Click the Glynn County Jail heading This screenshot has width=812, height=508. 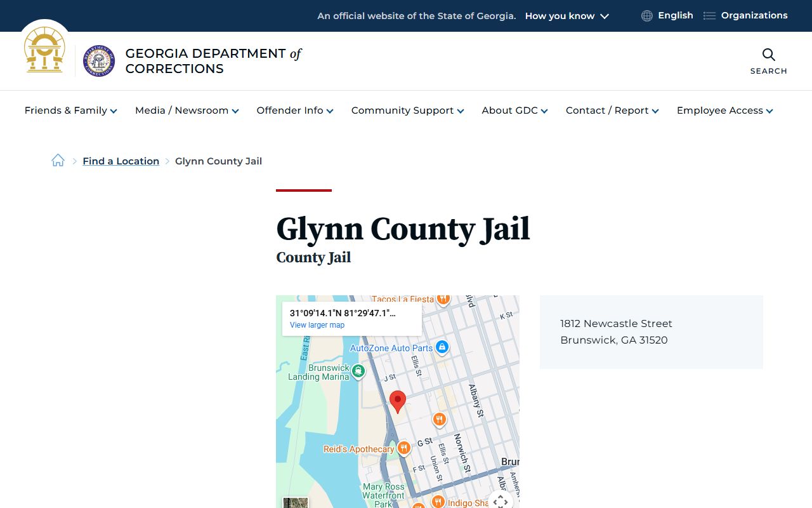click(x=403, y=229)
